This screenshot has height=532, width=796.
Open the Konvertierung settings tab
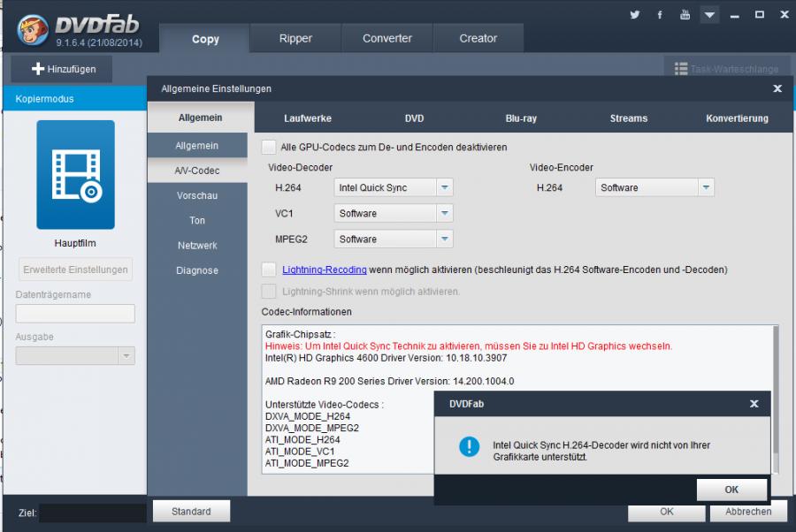pos(737,118)
